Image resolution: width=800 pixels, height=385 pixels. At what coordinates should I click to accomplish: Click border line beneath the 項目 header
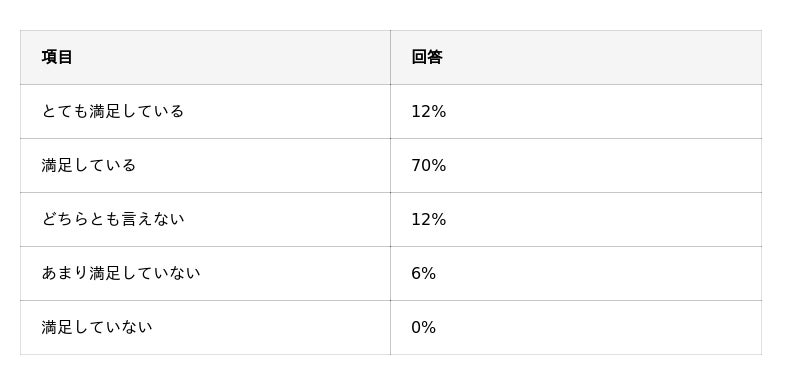[x=205, y=85]
